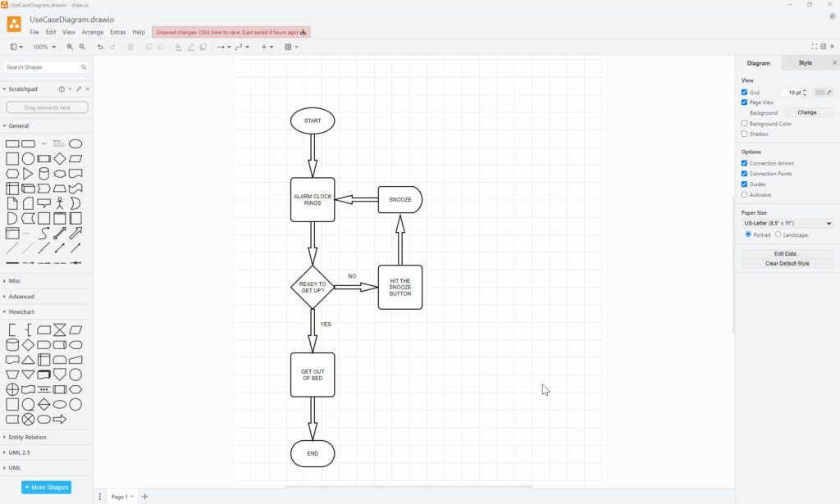The image size is (840, 504).
Task: Add a shape to Scratchpad with plus icon
Action: coord(71,89)
